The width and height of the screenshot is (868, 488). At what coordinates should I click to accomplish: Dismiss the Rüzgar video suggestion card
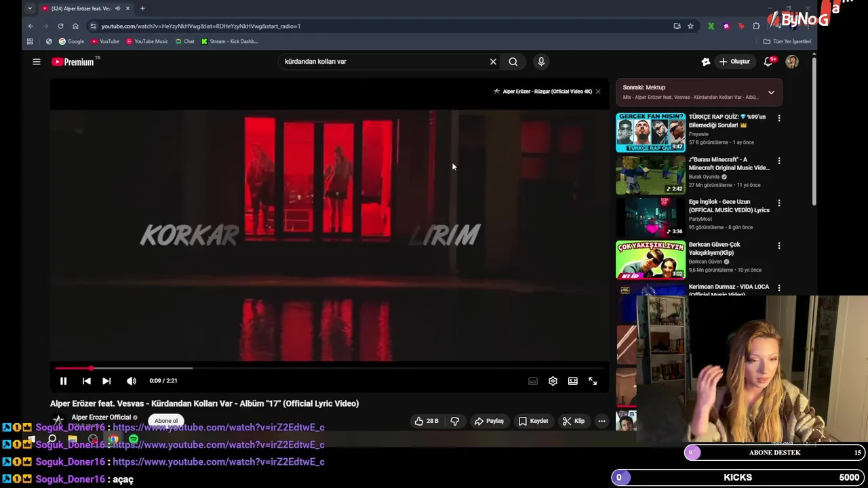[x=598, y=91]
